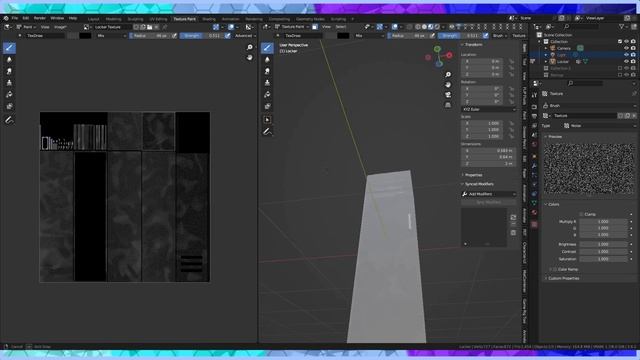
Task: Open the Texture properties tab icon
Action: pyautogui.click(x=534, y=224)
